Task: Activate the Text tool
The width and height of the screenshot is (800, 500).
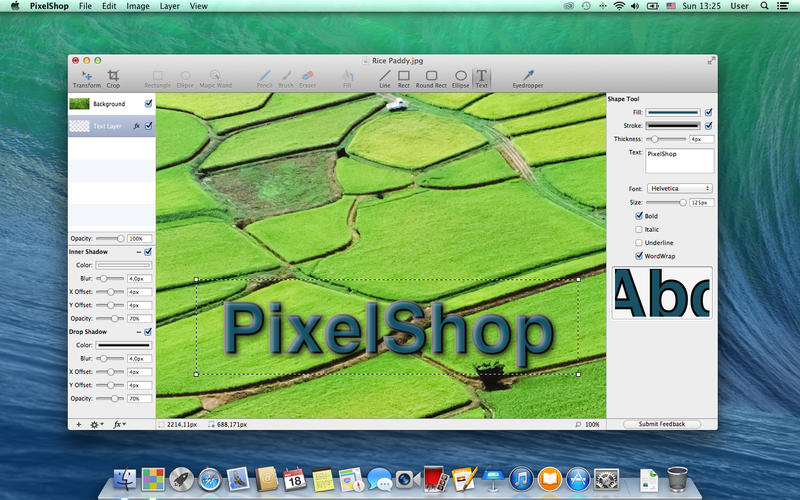Action: (x=481, y=79)
